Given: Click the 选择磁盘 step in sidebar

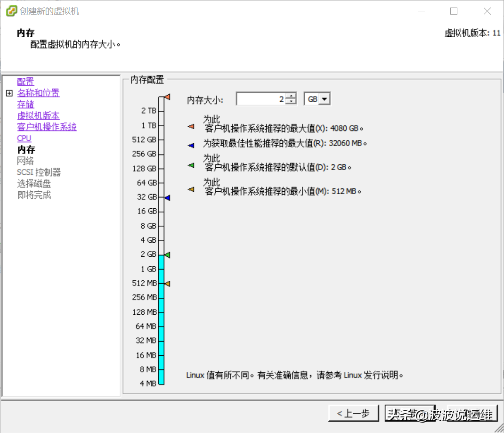Looking at the screenshot, I should [34, 184].
